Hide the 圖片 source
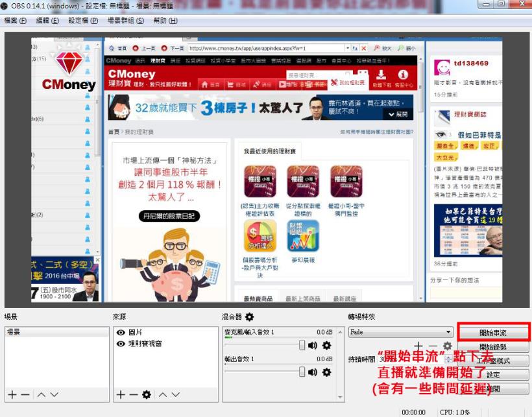The width and height of the screenshot is (532, 417). [x=119, y=332]
